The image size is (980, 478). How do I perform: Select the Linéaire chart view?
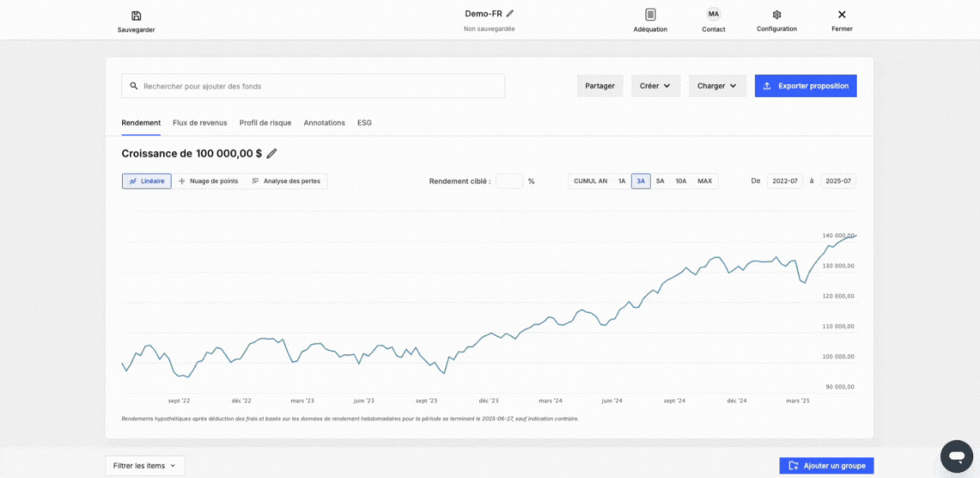tap(147, 181)
